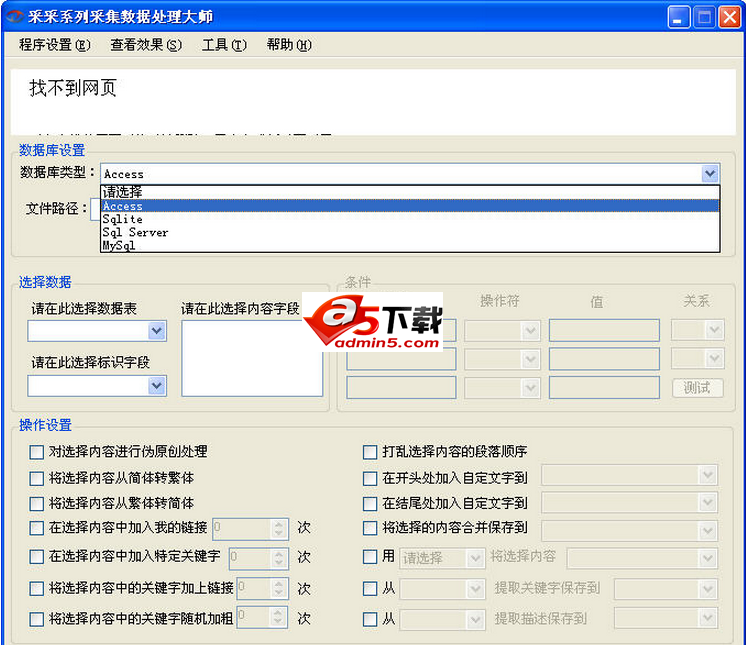Select Access in the database type list
Screen dimensions: 746x645
pos(410,206)
